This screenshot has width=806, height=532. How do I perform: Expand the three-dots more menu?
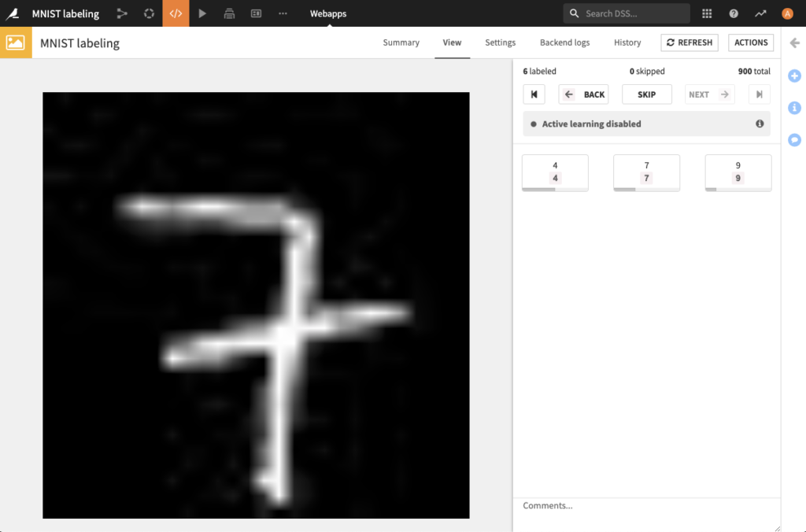click(283, 13)
